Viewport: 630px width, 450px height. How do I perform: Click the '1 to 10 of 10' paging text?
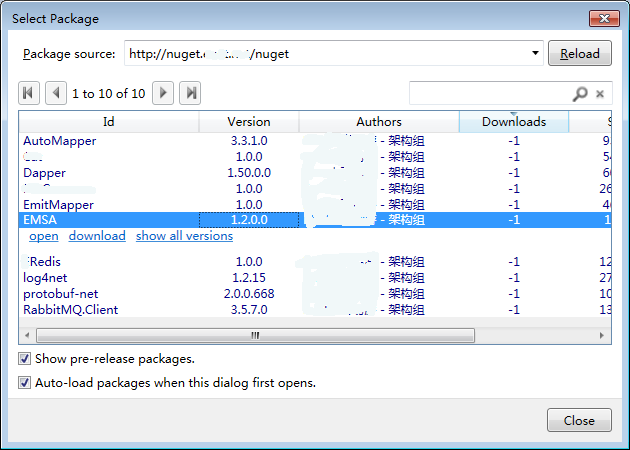[x=108, y=94]
